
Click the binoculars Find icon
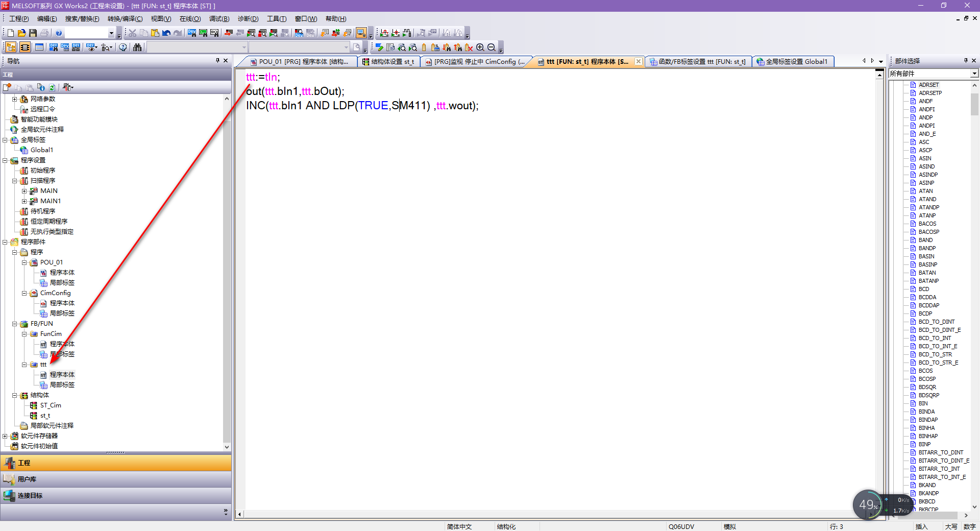click(x=137, y=47)
